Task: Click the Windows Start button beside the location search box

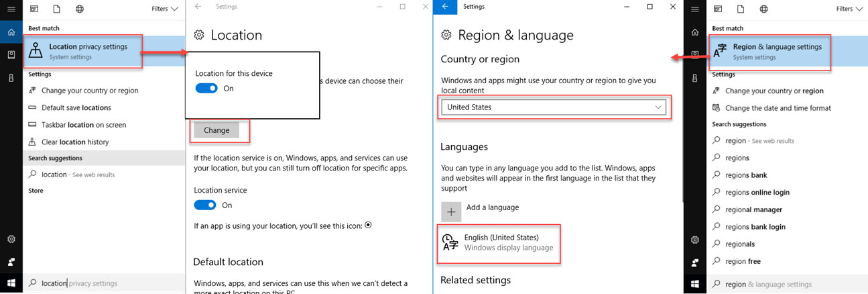Action: pos(11,283)
